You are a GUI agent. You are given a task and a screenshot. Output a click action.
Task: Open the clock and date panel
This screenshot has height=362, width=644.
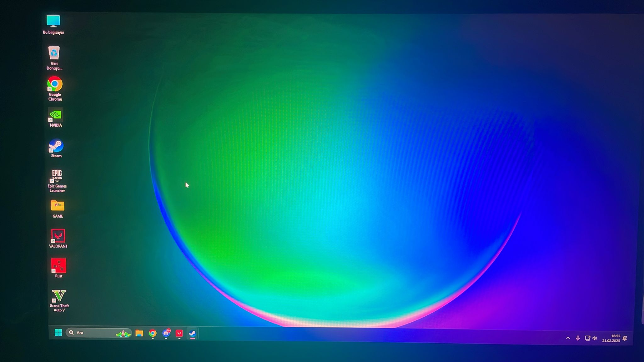point(611,338)
